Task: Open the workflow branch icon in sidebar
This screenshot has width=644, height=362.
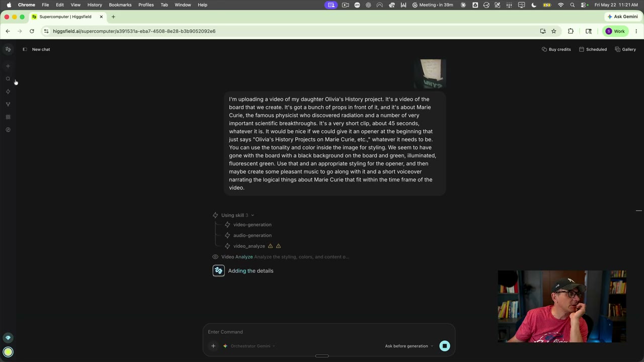Action: [8, 104]
